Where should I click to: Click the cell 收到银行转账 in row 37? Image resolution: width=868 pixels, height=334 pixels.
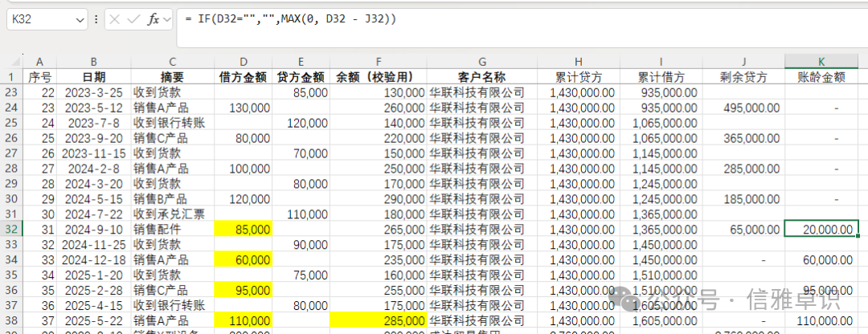(173, 304)
